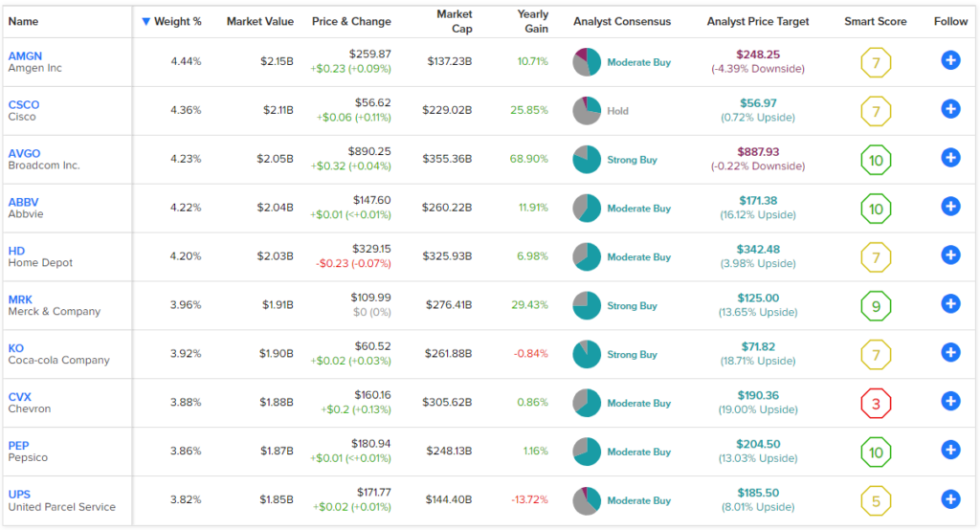This screenshot has width=980, height=530.
Task: Select the $887.93 price target for Broadcom
Action: [758, 152]
